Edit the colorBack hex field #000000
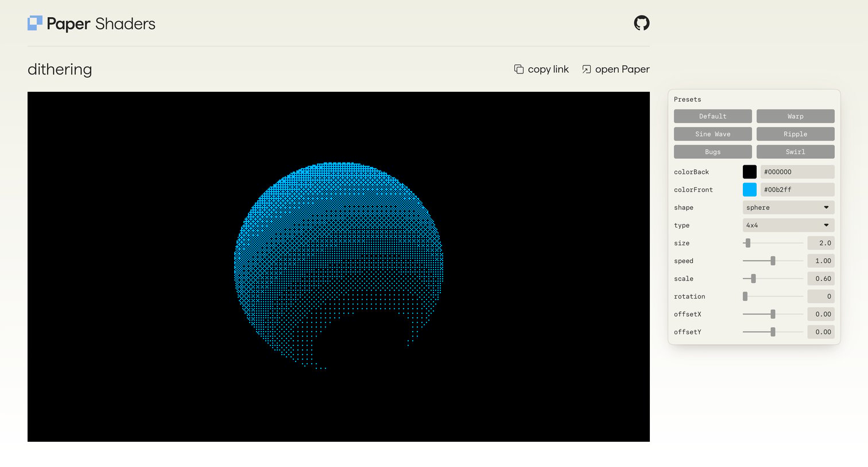 [x=797, y=172]
